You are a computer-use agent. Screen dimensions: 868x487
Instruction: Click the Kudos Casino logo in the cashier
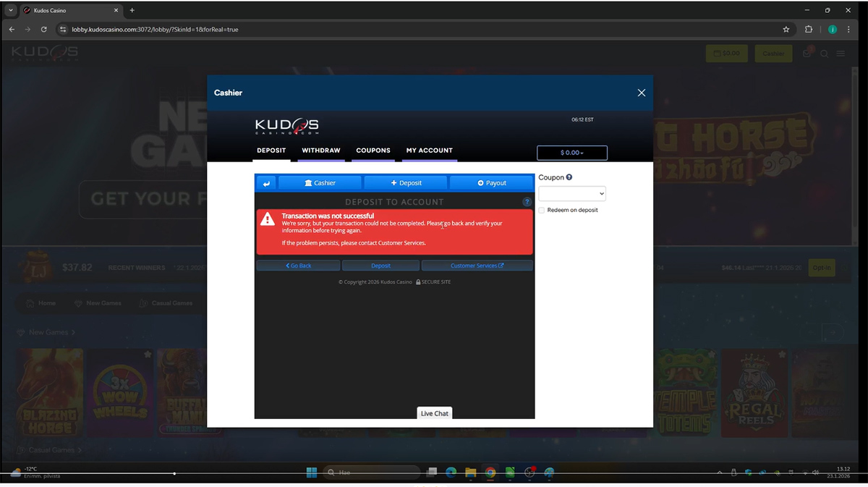pyautogui.click(x=286, y=127)
